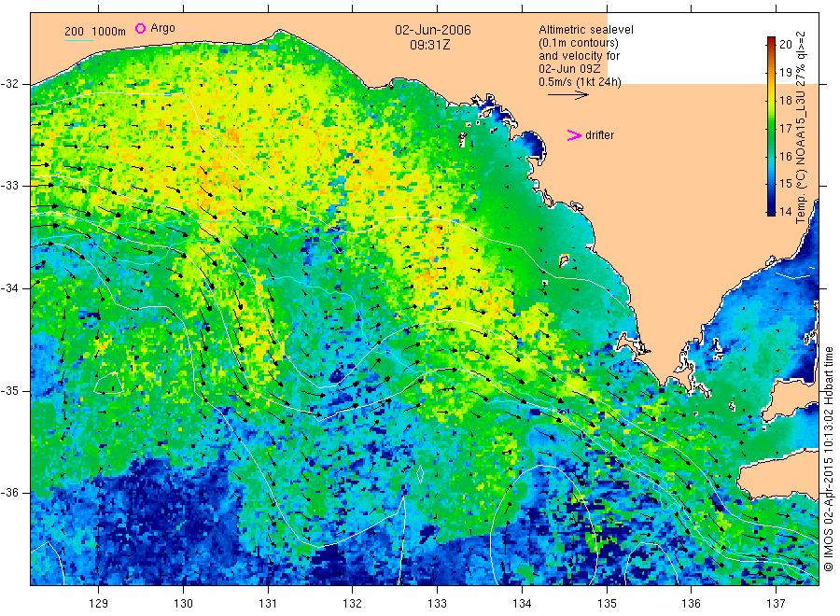
Task: Click the 'Argo' legend label
Action: [x=162, y=28]
